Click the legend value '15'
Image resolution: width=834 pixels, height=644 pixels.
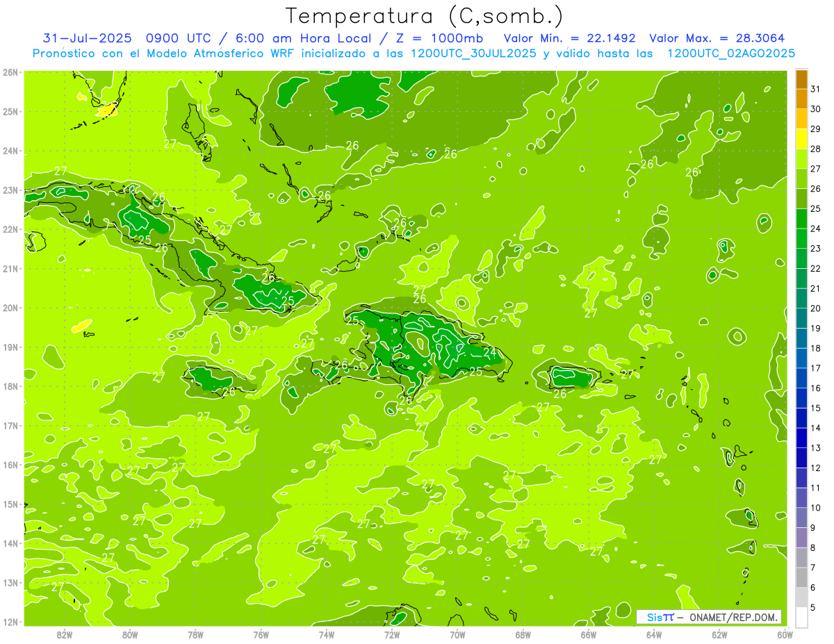click(815, 408)
